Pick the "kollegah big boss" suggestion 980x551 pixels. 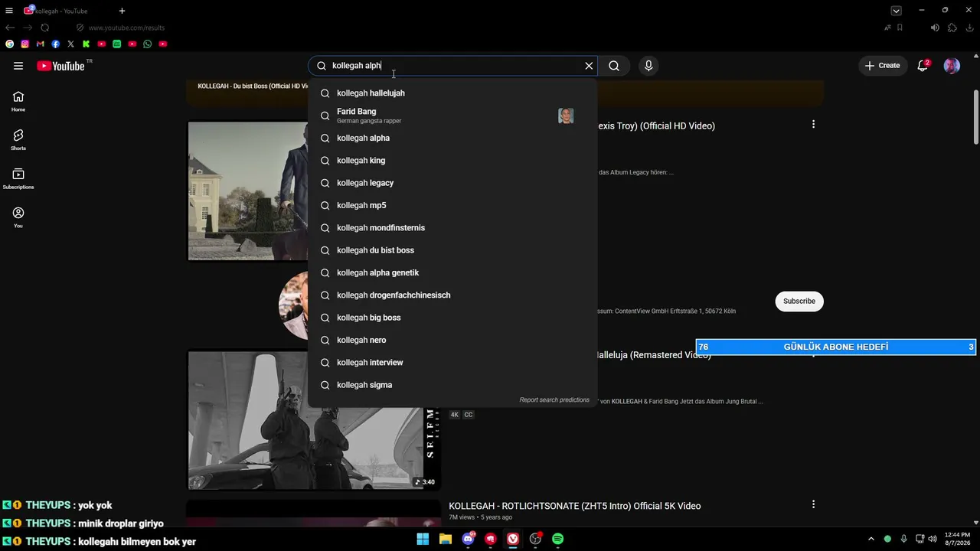(452, 318)
